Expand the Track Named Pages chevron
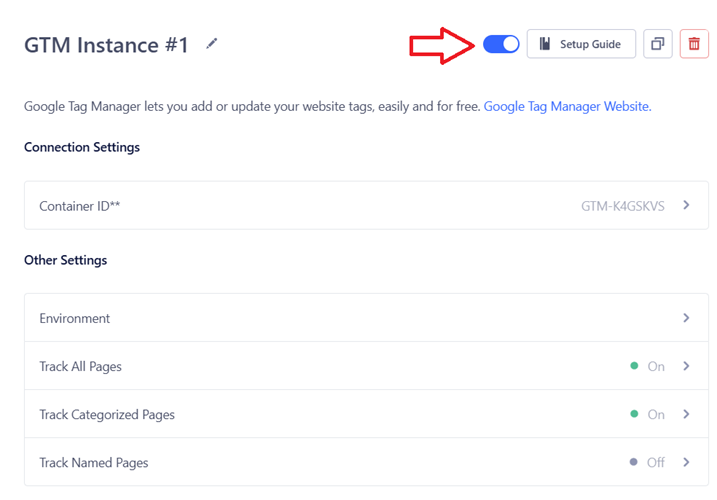Image resolution: width=717 pixels, height=500 pixels. (686, 462)
